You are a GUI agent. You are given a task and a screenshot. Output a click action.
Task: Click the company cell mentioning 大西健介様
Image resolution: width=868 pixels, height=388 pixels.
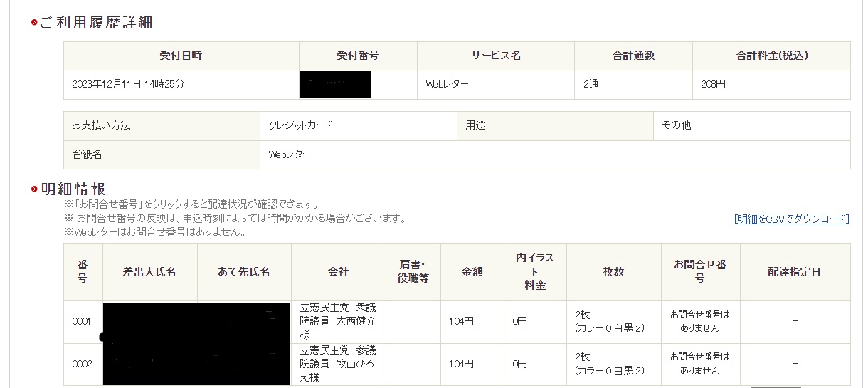point(338,321)
